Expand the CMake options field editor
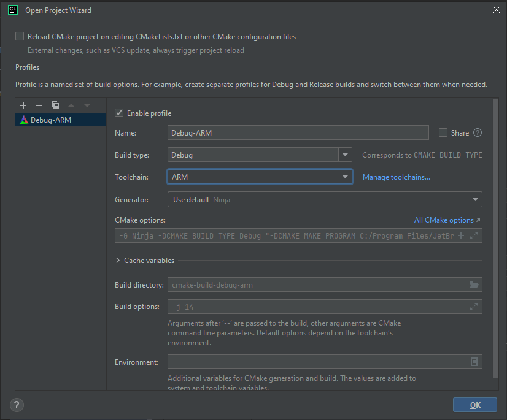507x420 pixels. pyautogui.click(x=474, y=236)
